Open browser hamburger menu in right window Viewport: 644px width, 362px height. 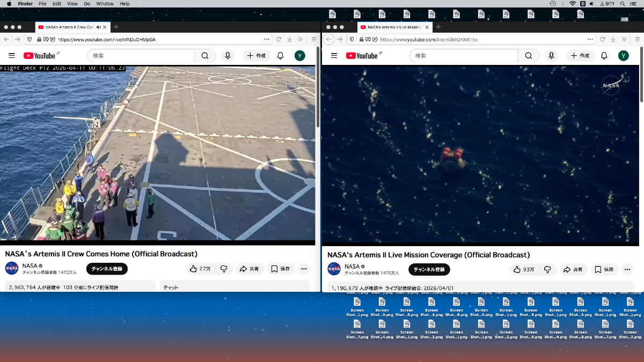pyautogui.click(x=636, y=39)
